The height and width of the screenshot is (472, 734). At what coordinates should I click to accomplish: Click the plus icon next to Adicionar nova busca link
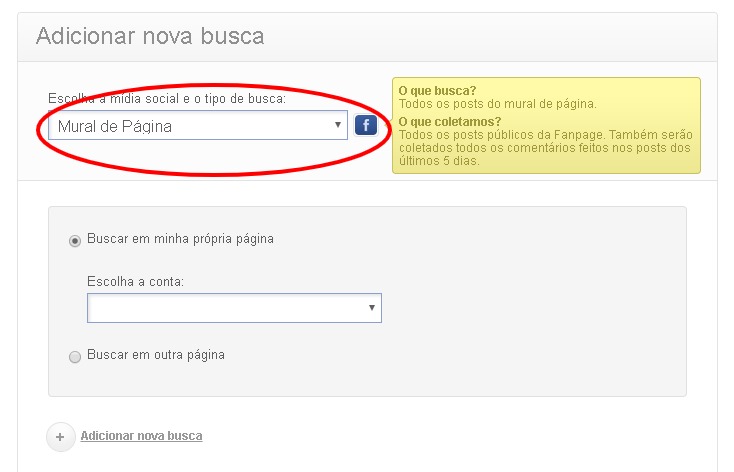pyautogui.click(x=60, y=437)
